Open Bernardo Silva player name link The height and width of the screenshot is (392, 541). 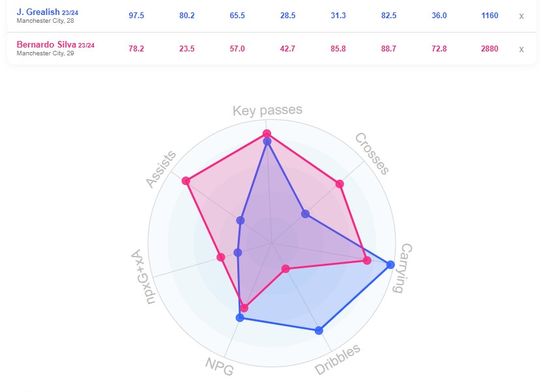pyautogui.click(x=46, y=45)
